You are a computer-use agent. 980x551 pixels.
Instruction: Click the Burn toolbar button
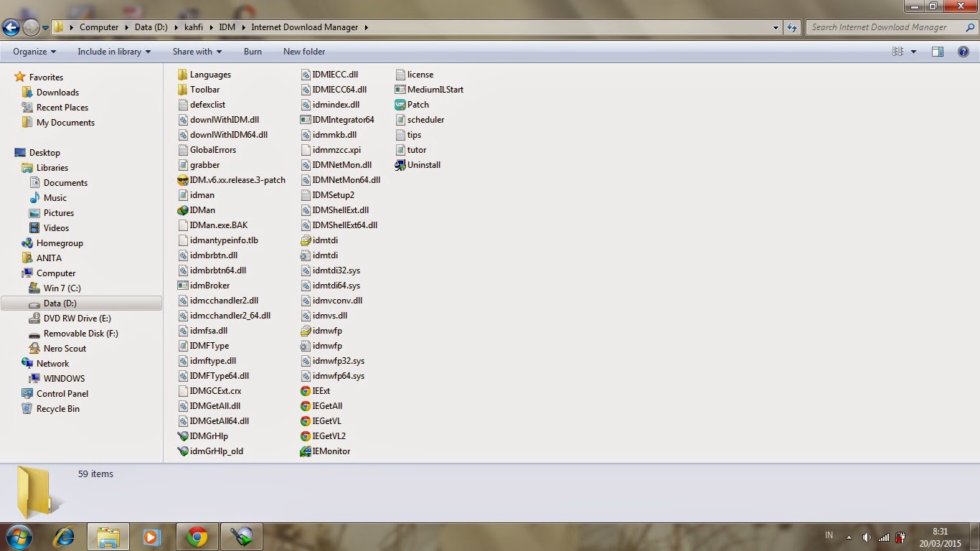point(253,52)
